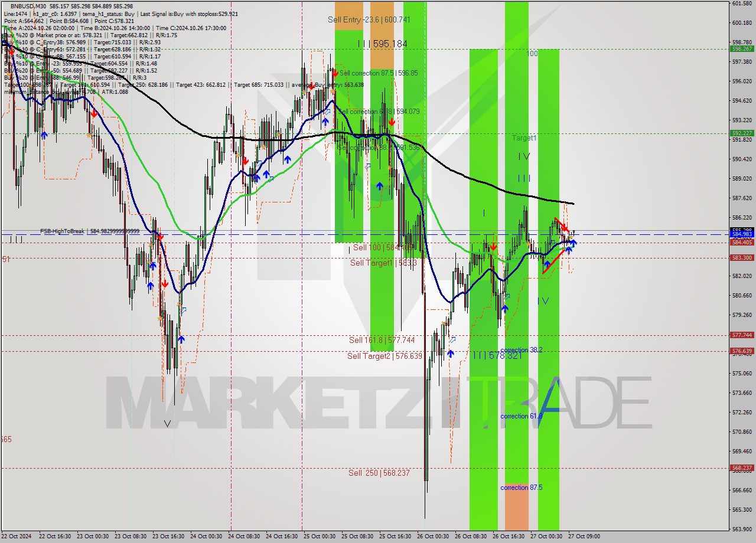Click the green 598.267 price tag
Image resolution: width=756 pixels, height=543 pixels.
(742, 49)
